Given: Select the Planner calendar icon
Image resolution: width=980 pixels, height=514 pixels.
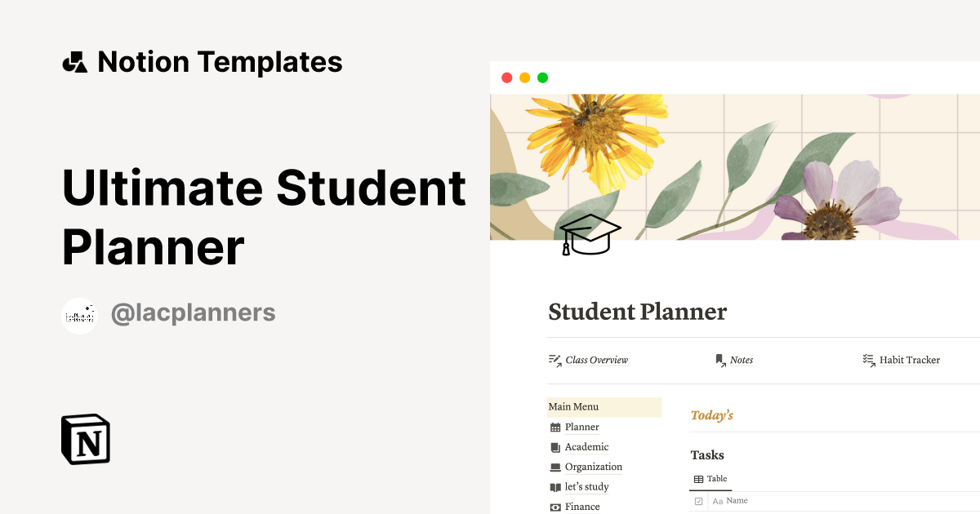Looking at the screenshot, I should tap(555, 427).
